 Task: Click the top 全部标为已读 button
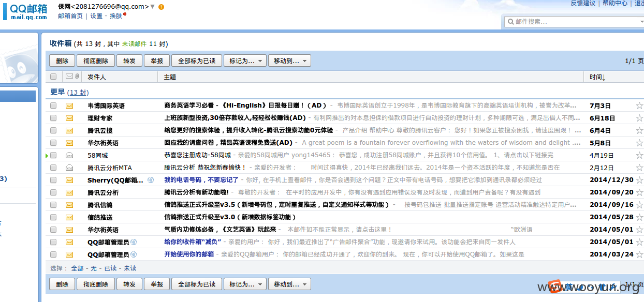coord(197,61)
